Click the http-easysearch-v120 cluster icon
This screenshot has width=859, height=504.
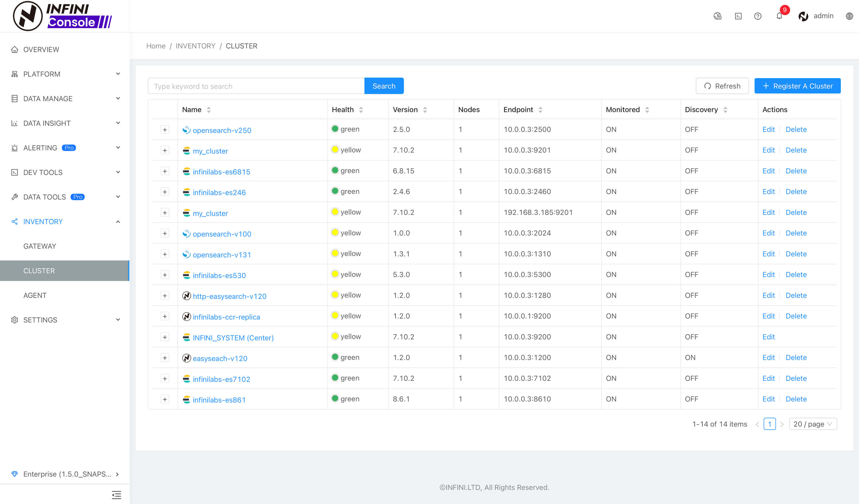tap(186, 296)
